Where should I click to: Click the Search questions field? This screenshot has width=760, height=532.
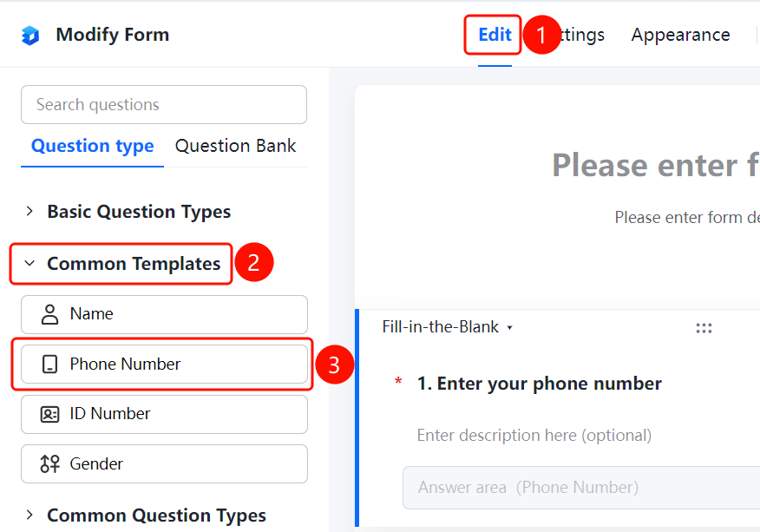[164, 105]
